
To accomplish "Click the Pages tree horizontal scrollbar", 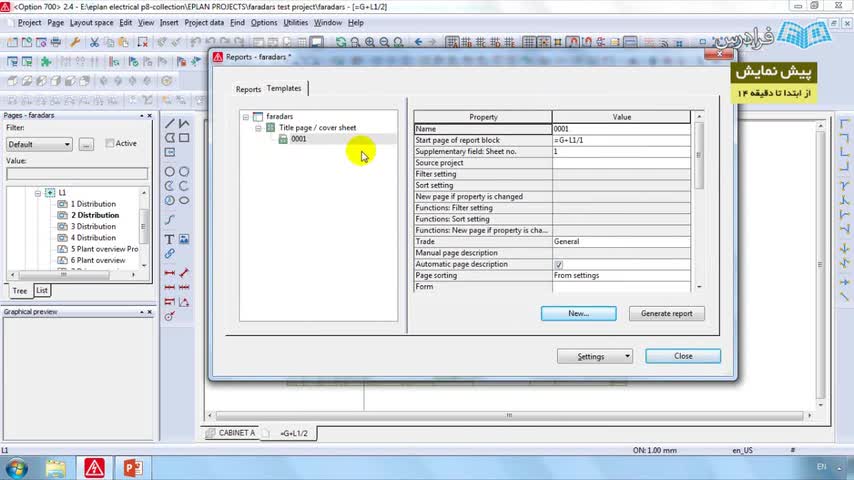I will click(x=73, y=275).
